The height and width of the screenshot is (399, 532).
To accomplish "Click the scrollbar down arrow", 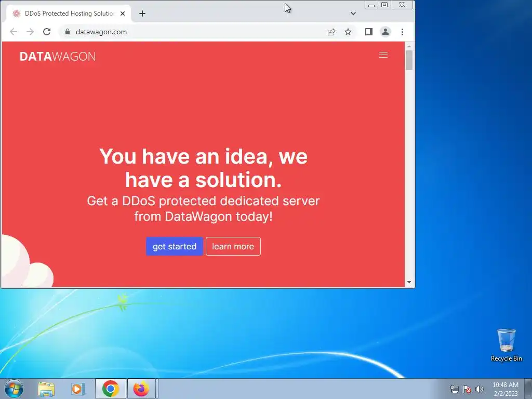I will click(409, 282).
